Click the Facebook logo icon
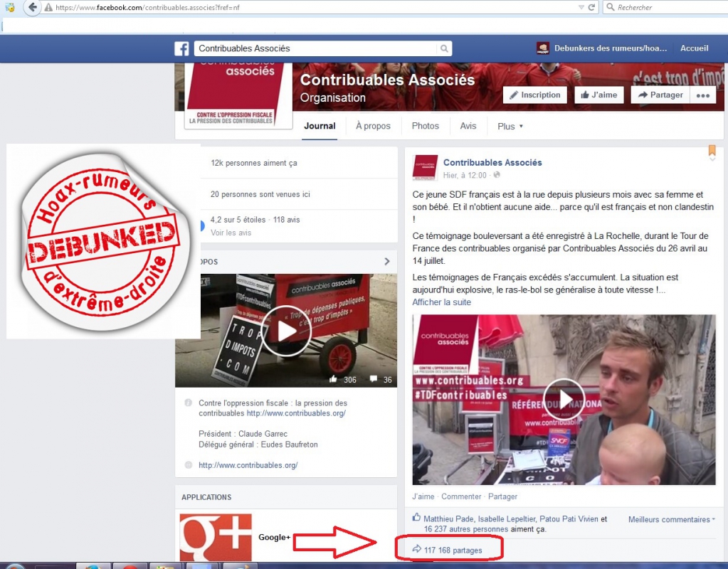 tap(181, 48)
